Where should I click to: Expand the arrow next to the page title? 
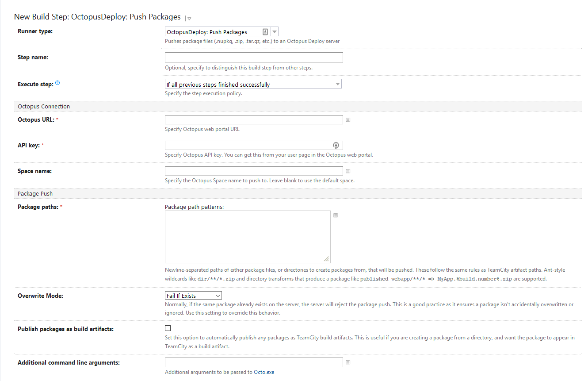tap(189, 19)
